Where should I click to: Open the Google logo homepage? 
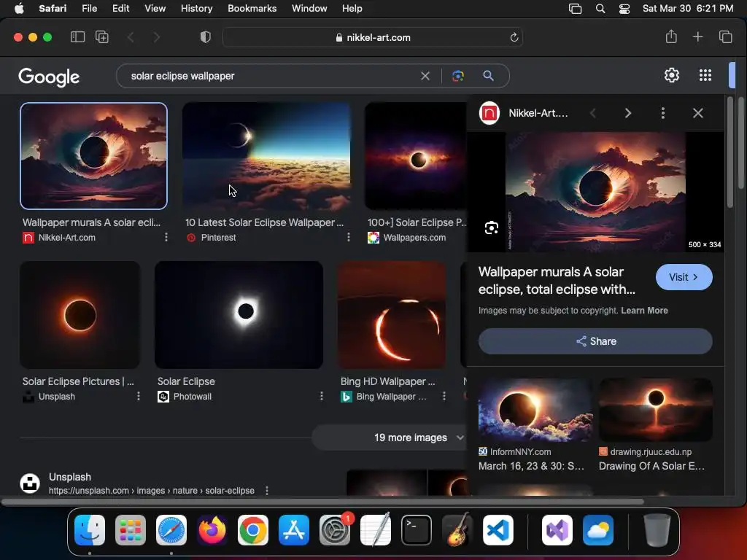click(49, 77)
